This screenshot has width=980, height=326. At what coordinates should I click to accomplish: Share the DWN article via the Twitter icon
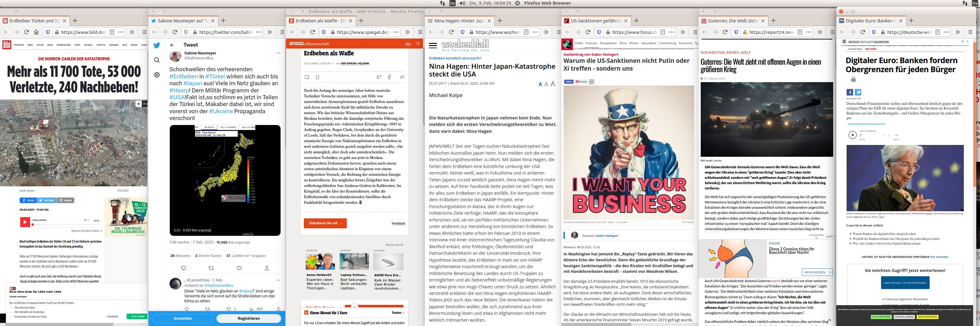tap(858, 92)
